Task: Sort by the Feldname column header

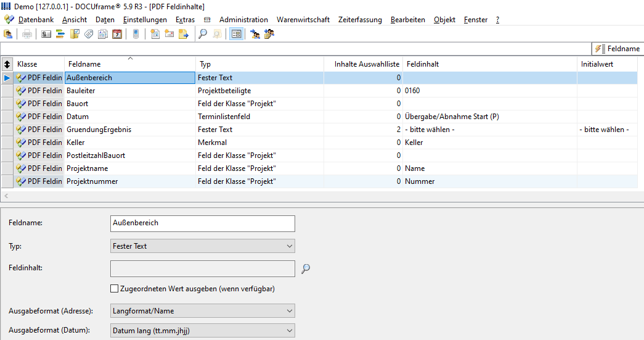Action: [130, 64]
